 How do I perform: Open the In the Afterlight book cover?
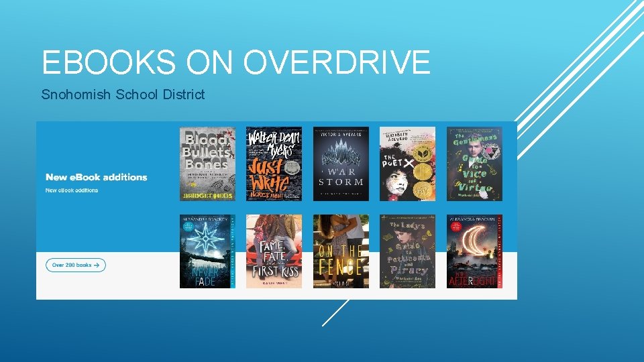474,251
